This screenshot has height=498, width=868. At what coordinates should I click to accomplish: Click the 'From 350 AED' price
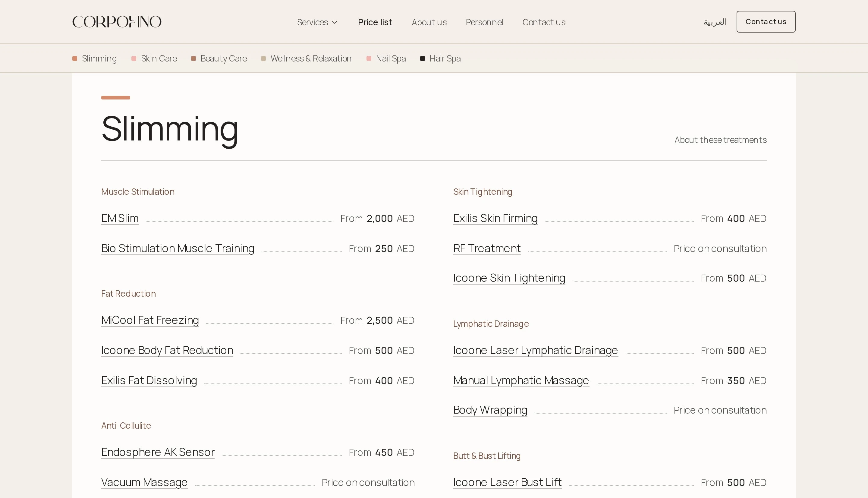(734, 381)
